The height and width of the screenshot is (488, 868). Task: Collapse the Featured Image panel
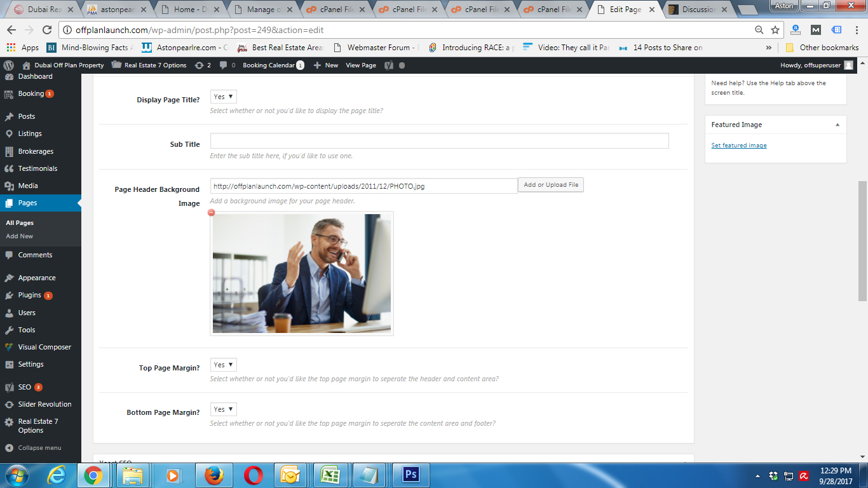[837, 125]
